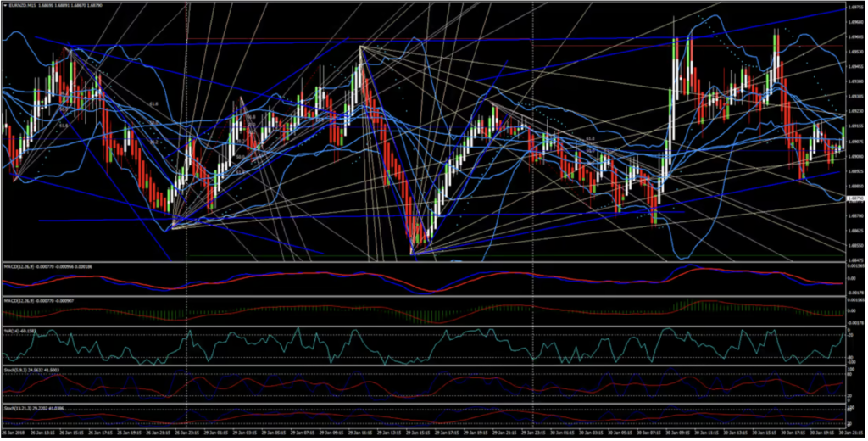Click the %R(14) indicator label
Screen dimensions: 868x441
[20, 331]
